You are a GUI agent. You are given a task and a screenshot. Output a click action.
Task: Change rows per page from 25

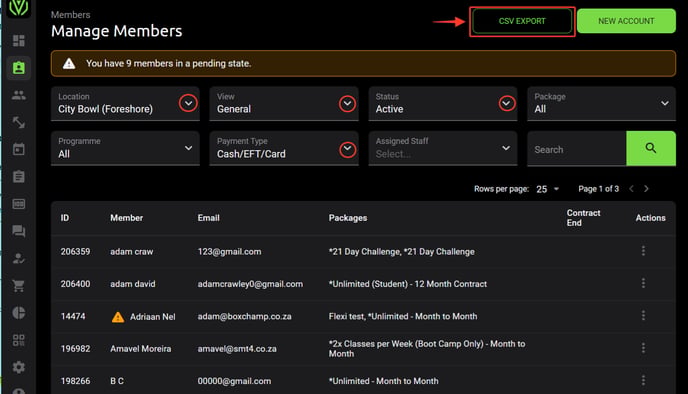tap(547, 189)
